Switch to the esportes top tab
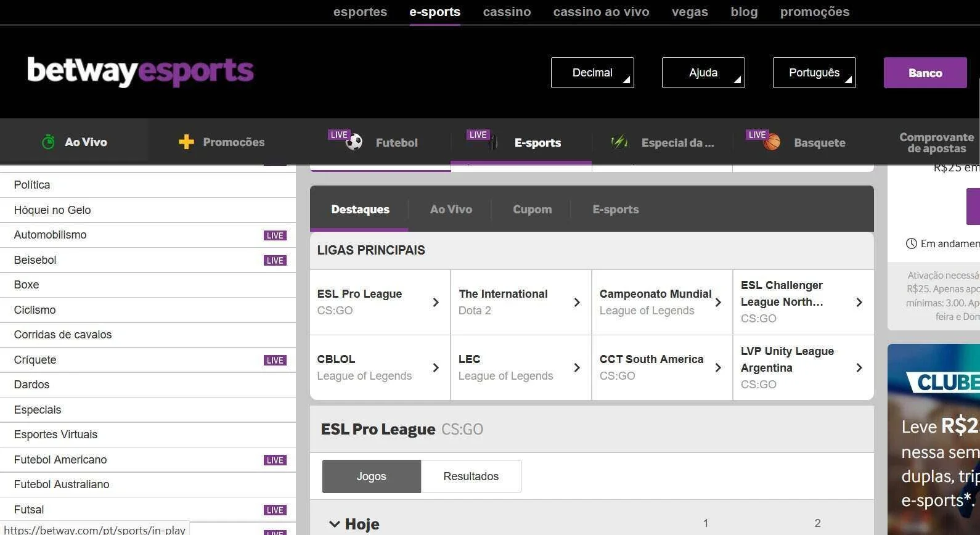 [x=360, y=12]
